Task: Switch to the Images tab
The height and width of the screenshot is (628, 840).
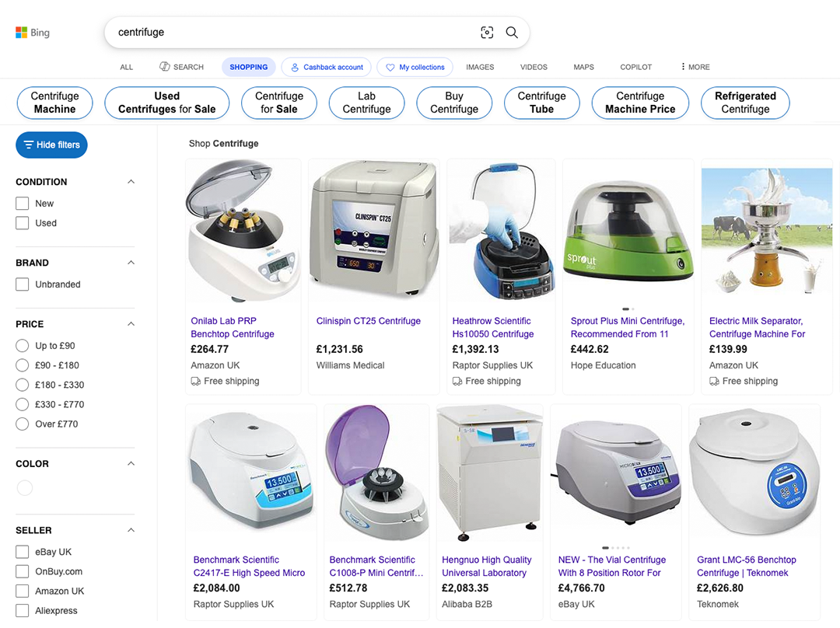Action: pos(480,67)
